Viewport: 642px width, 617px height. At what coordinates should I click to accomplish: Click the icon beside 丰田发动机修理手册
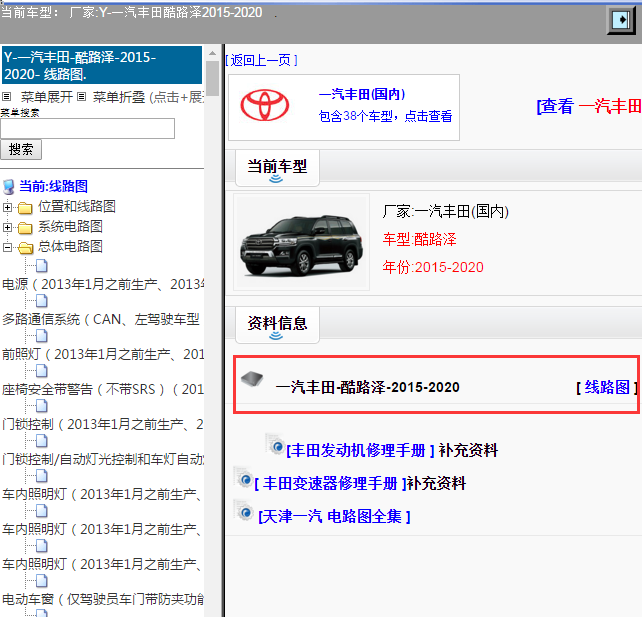pos(275,445)
